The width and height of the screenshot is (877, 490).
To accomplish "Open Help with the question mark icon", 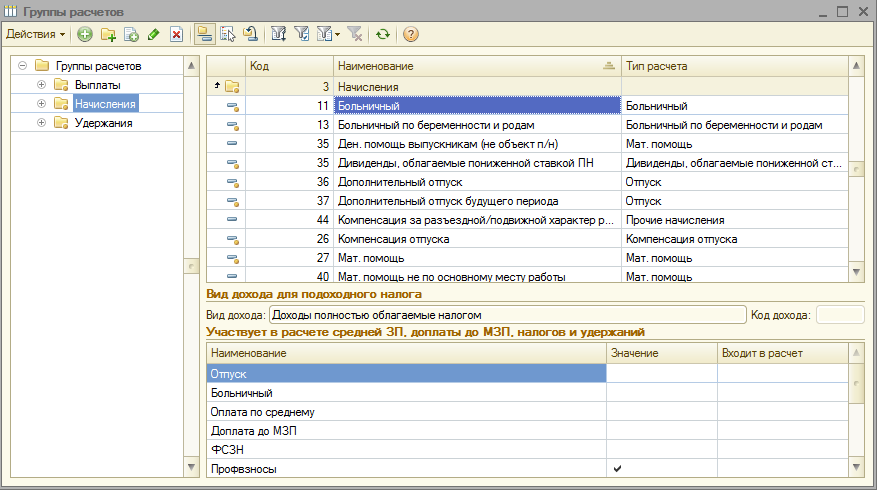I will click(x=410, y=34).
